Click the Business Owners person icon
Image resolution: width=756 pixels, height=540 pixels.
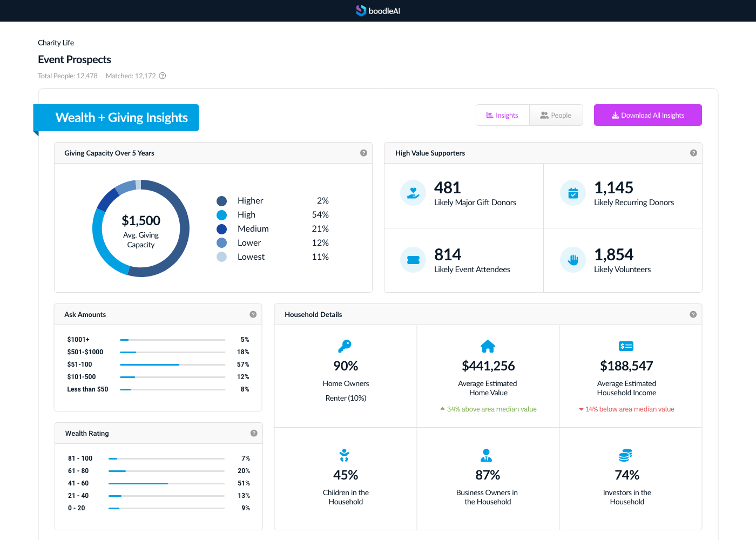point(487,455)
